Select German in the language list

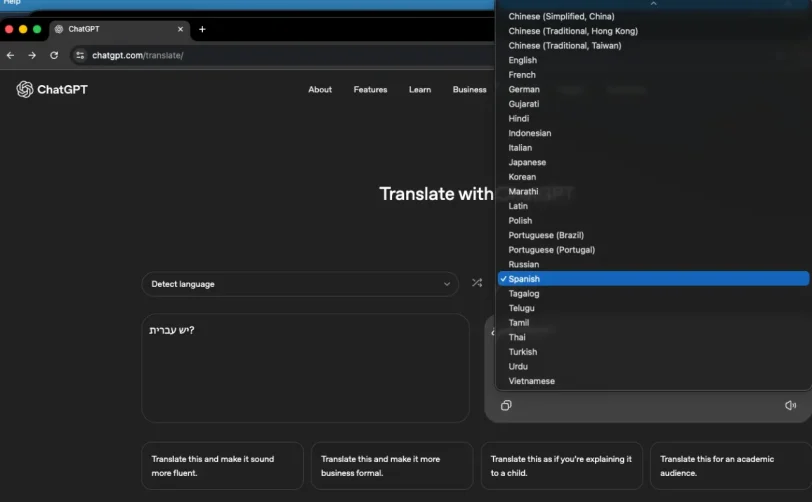tap(654, 89)
